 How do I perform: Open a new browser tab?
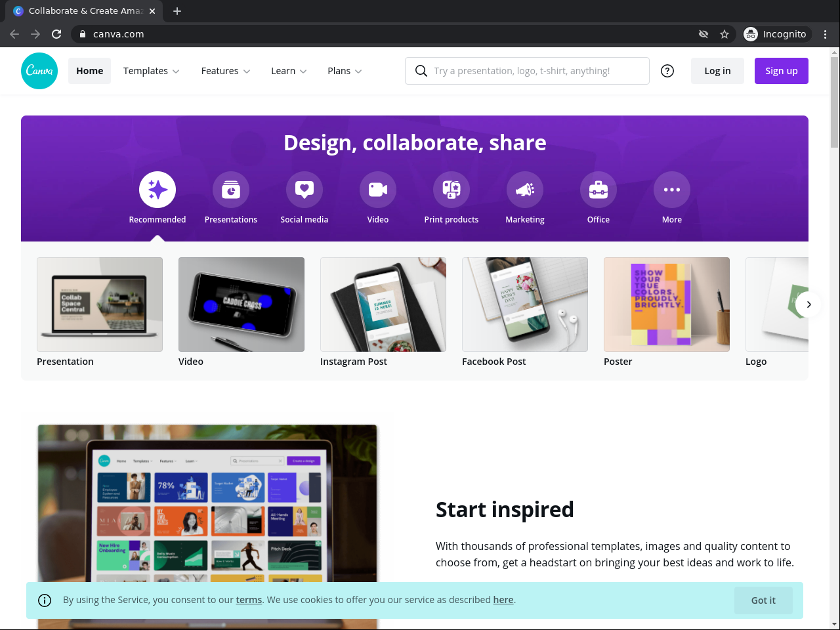177,11
